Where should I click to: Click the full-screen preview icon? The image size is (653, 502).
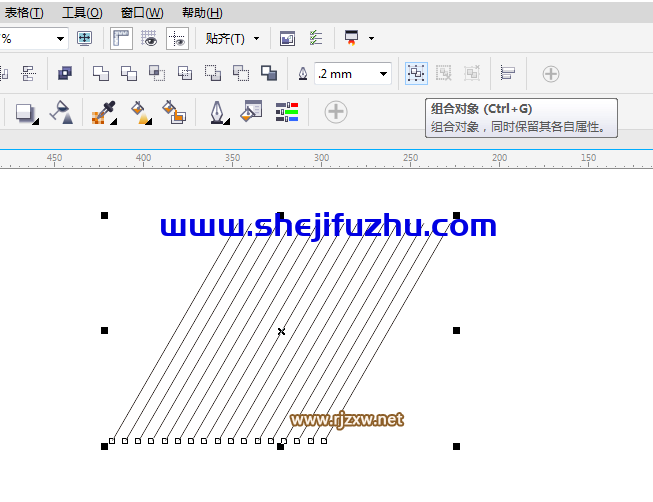pyautogui.click(x=85, y=39)
